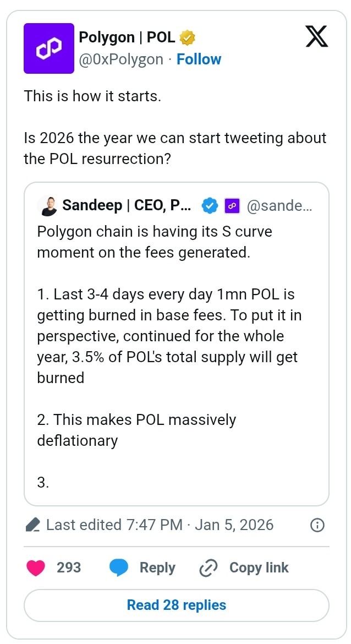The image size is (351, 644).
Task: Follow the @0xPolygon account
Action: (199, 59)
